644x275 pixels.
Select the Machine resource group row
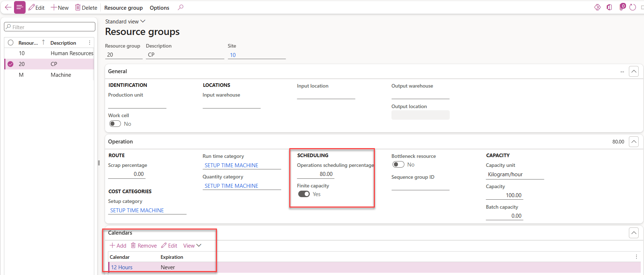(49, 75)
